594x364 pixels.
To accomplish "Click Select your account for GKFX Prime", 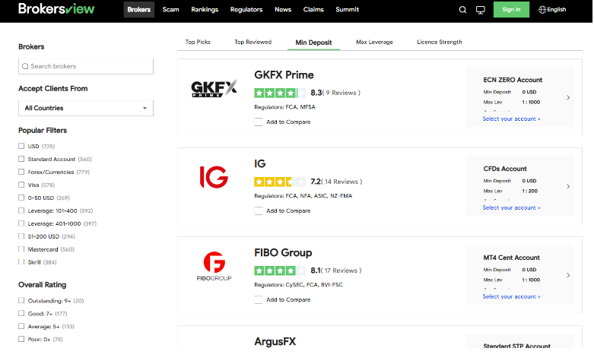I will coord(511,119).
